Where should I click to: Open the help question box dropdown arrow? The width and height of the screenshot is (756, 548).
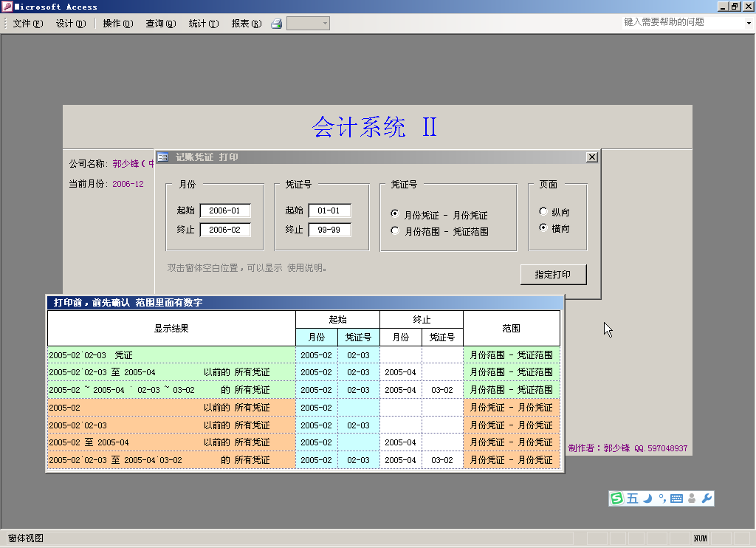coord(748,23)
